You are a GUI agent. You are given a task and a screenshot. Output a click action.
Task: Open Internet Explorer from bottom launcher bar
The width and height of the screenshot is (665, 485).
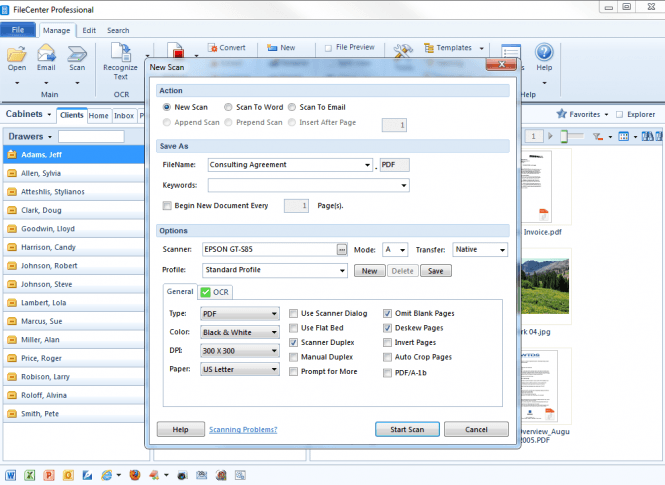107,475
